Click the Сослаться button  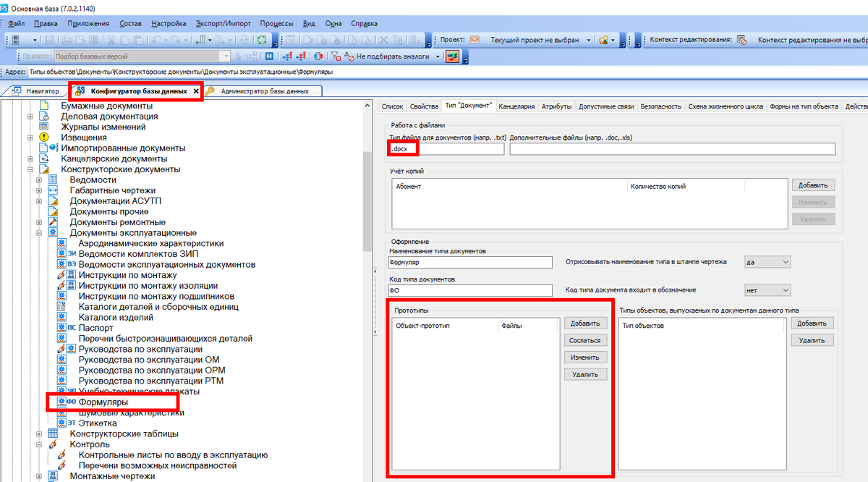585,340
